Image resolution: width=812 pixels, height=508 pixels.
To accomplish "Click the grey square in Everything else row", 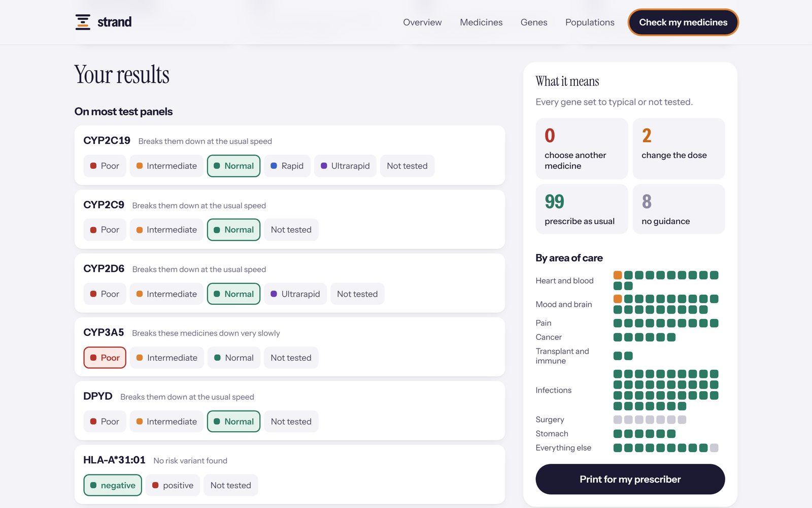I will pos(714,448).
